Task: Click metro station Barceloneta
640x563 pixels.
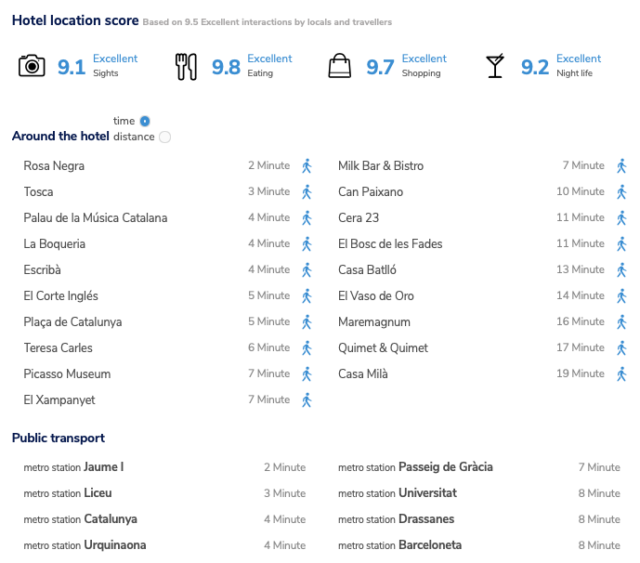Action: (x=400, y=545)
